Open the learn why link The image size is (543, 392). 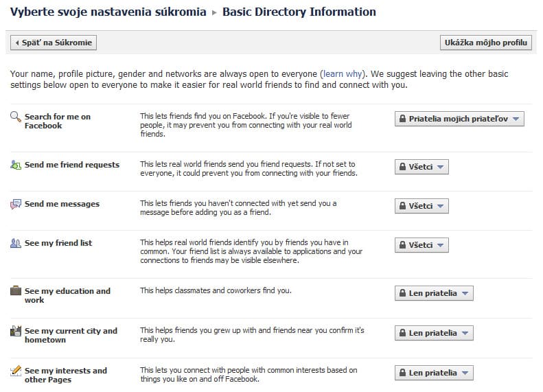[x=343, y=73]
